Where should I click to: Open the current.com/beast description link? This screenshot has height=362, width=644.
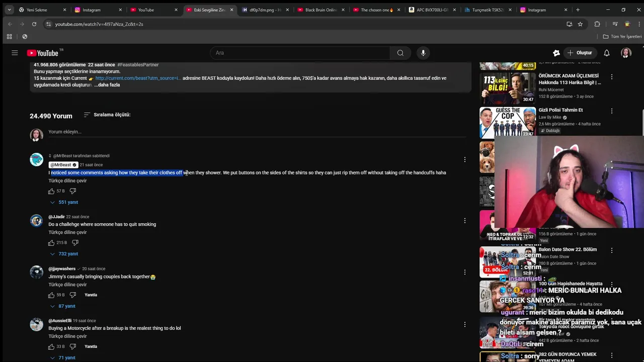(138, 78)
